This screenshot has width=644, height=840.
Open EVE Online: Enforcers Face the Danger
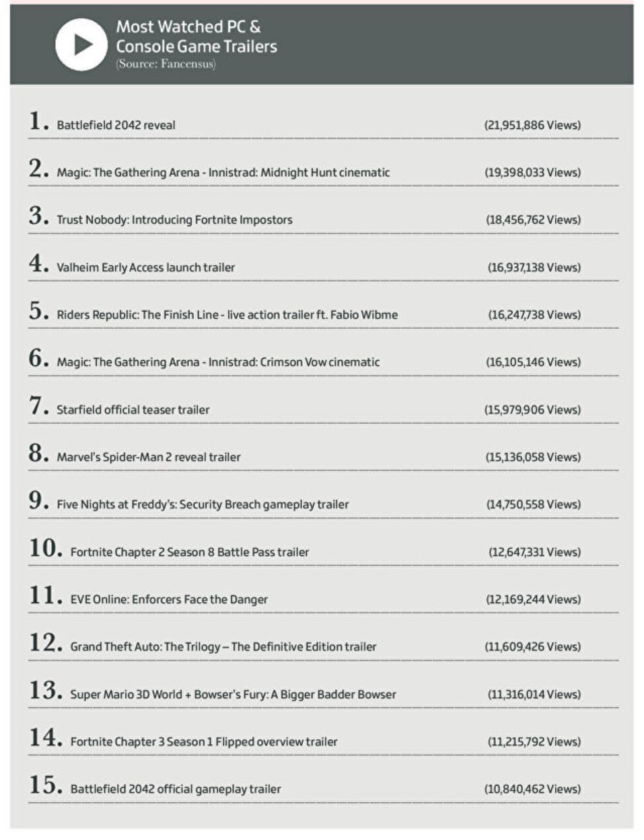169,599
